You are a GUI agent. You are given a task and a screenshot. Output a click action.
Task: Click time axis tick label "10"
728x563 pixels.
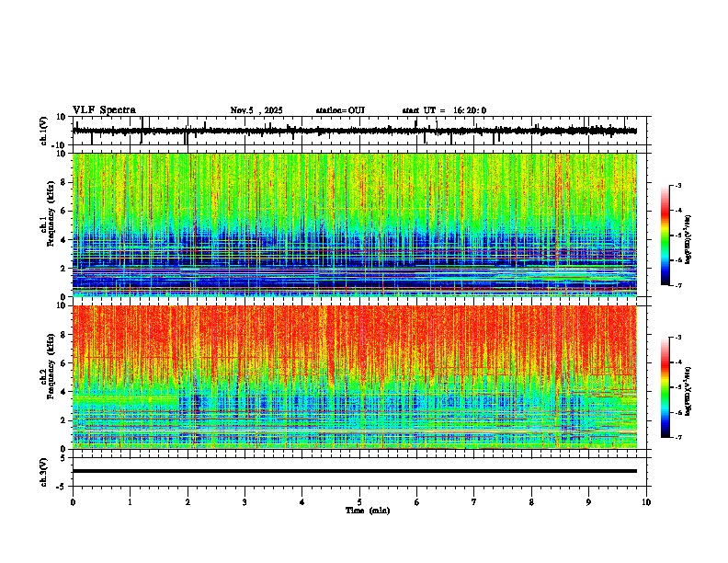pyautogui.click(x=646, y=502)
